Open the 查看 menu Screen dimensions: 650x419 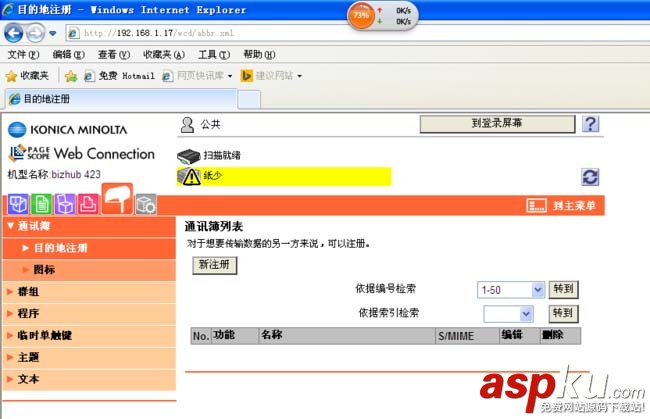114,55
